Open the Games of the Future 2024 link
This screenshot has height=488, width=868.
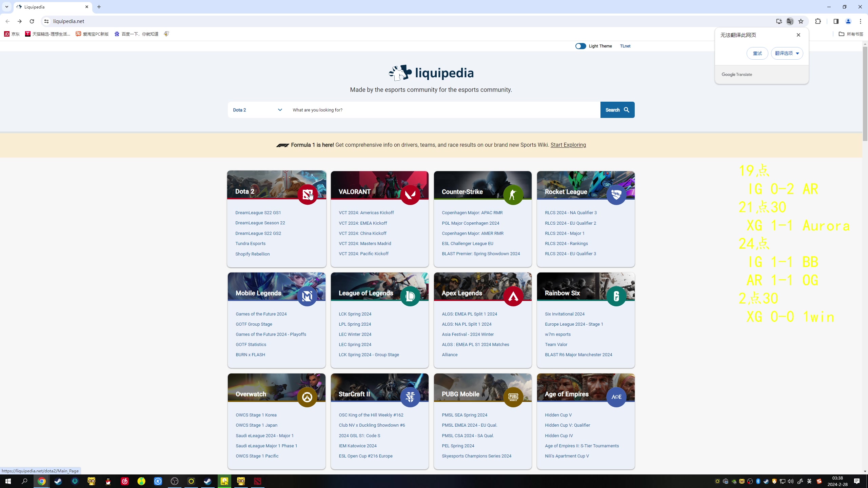point(261,314)
